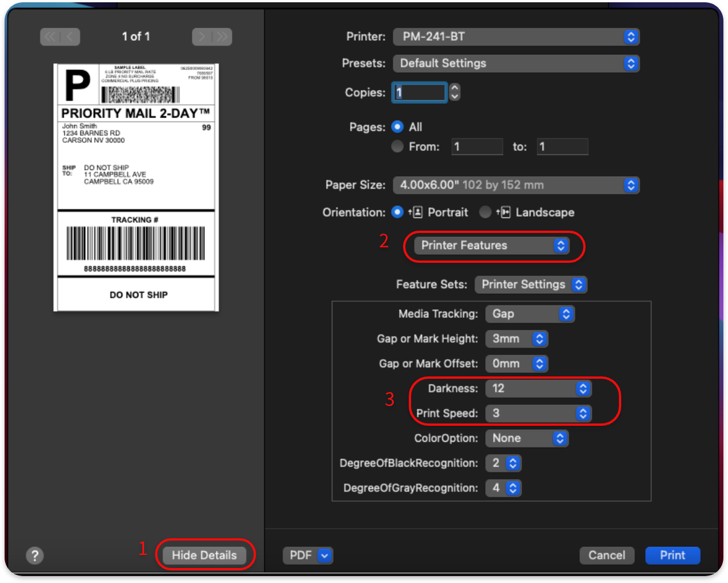728x583 pixels.
Task: Click the Hide Details button
Action: pyautogui.click(x=204, y=555)
